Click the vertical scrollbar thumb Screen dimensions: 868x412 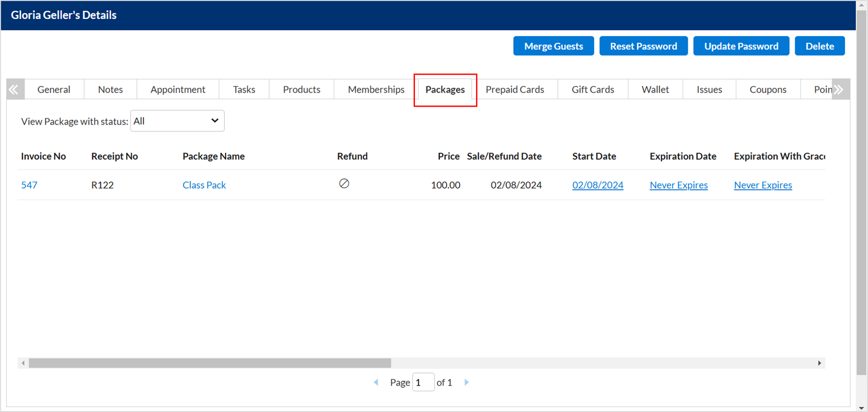(x=862, y=193)
